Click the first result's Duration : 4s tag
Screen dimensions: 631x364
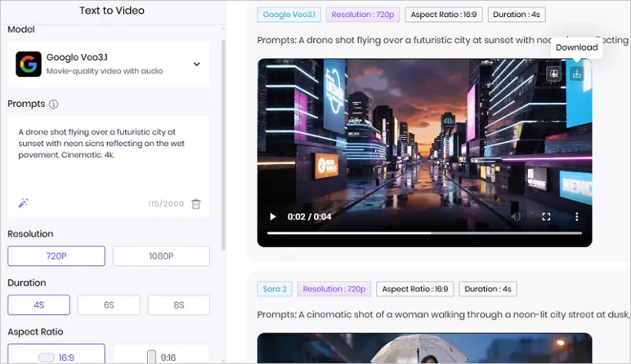[516, 15]
